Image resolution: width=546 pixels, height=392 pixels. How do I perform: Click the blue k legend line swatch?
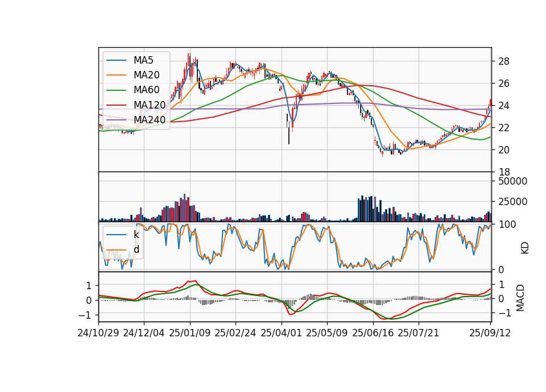(x=116, y=235)
